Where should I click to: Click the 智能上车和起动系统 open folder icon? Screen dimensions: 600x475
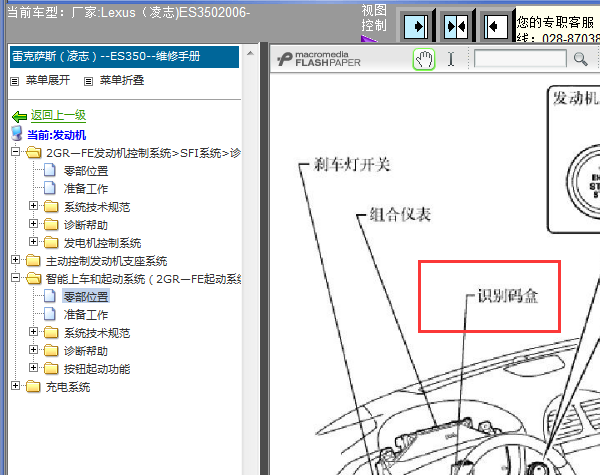(x=33, y=278)
